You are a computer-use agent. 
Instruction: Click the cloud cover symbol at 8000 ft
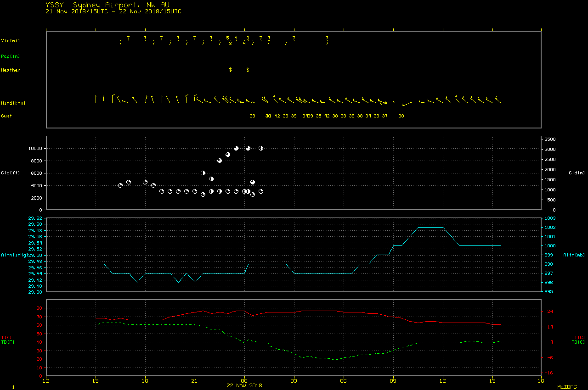click(x=220, y=161)
